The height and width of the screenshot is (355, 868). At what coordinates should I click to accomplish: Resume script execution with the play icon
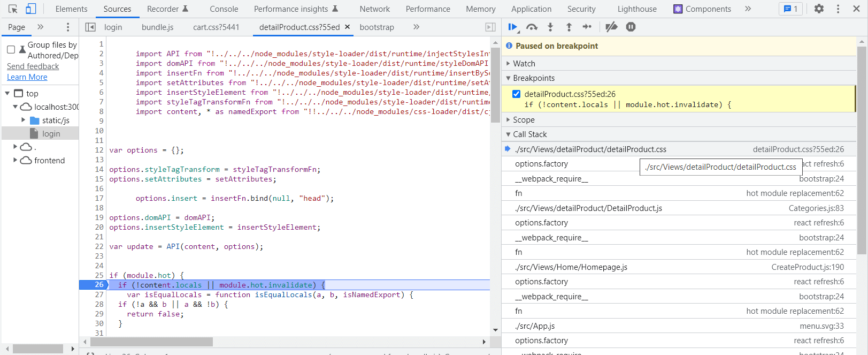512,27
